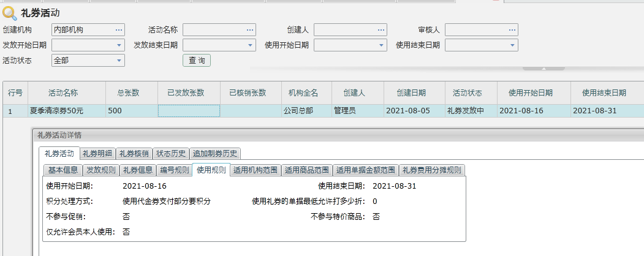Click the 管理员 cell
This screenshot has width=644, height=256.
click(358, 111)
